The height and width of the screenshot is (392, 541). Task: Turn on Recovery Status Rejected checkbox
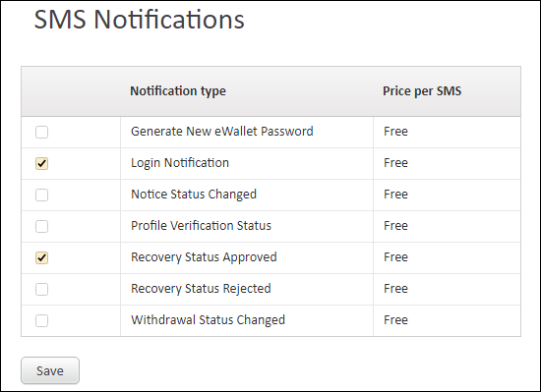pyautogui.click(x=41, y=290)
